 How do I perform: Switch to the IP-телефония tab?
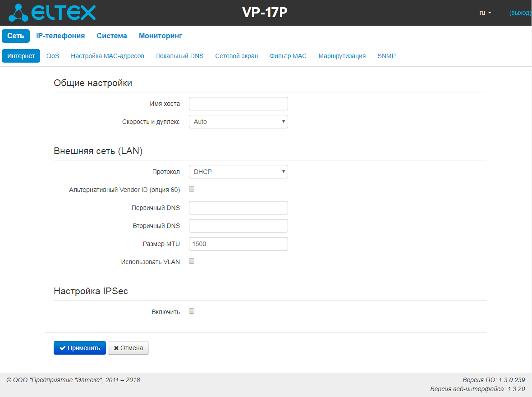point(60,36)
